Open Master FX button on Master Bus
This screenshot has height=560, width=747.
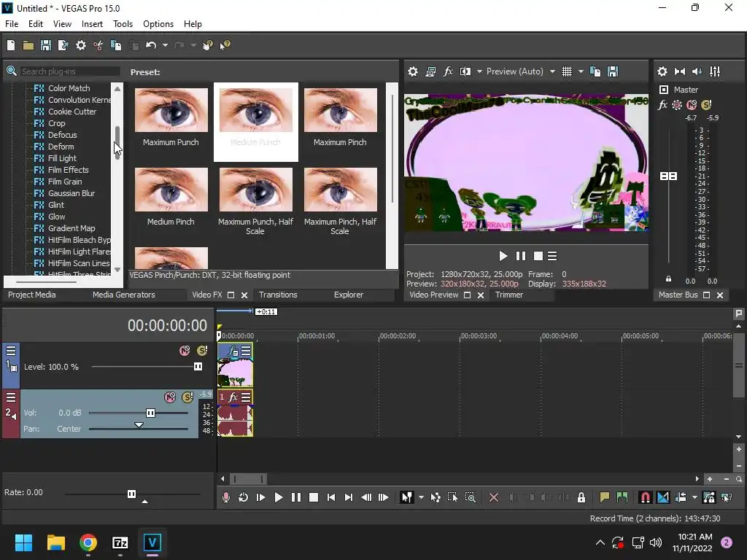tap(662, 105)
